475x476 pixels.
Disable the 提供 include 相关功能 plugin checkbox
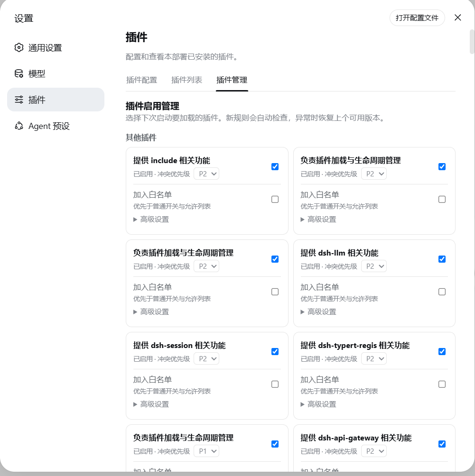click(275, 167)
